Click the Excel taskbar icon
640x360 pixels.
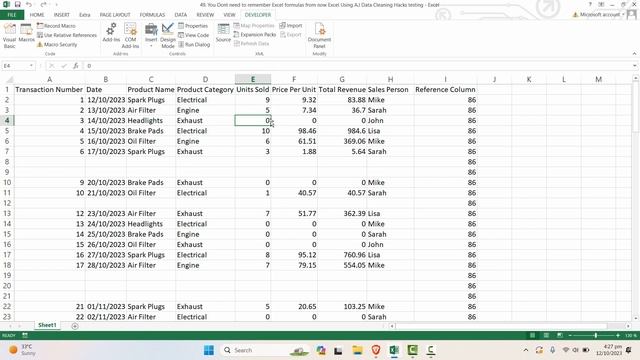pos(394,350)
